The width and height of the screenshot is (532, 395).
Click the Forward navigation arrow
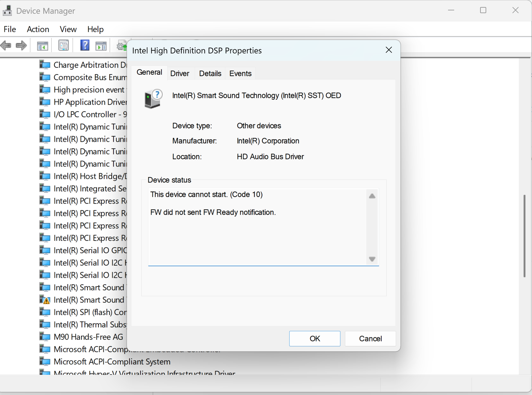point(21,45)
